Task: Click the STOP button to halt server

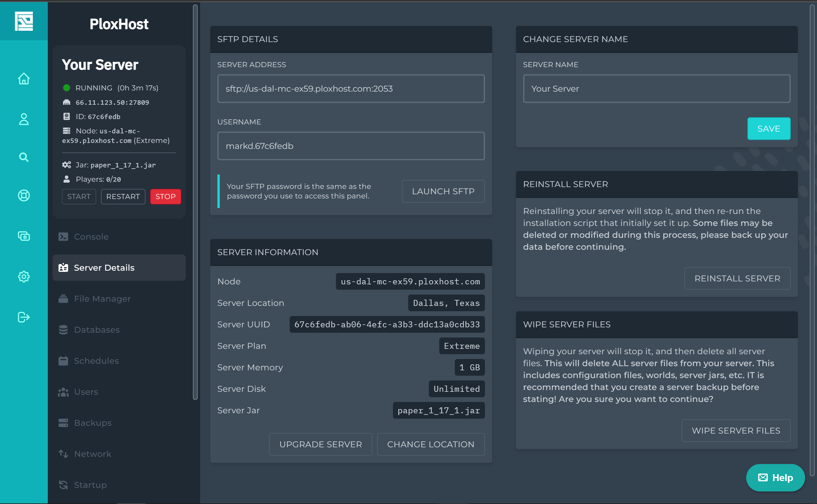Action: [165, 196]
